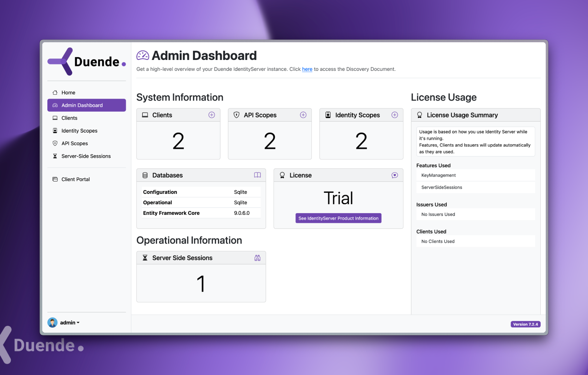Select Admin Dashboard in the sidebar

pos(86,105)
